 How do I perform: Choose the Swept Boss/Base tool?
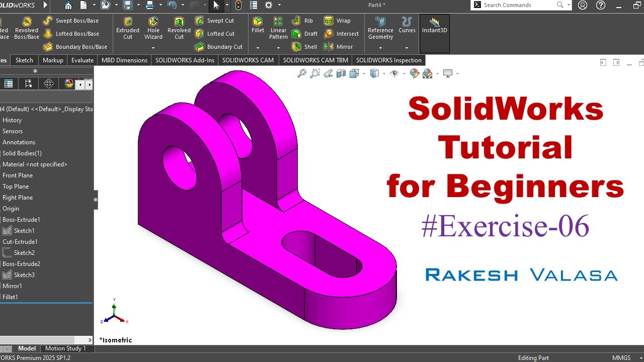coord(70,21)
